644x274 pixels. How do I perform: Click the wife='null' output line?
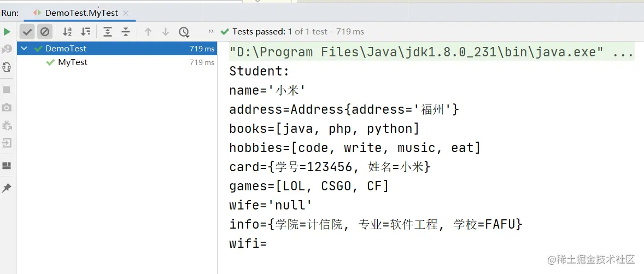[271, 206]
